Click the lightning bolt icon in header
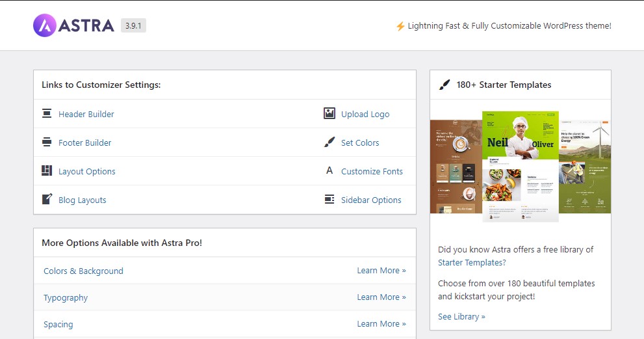The image size is (644, 339). click(400, 26)
